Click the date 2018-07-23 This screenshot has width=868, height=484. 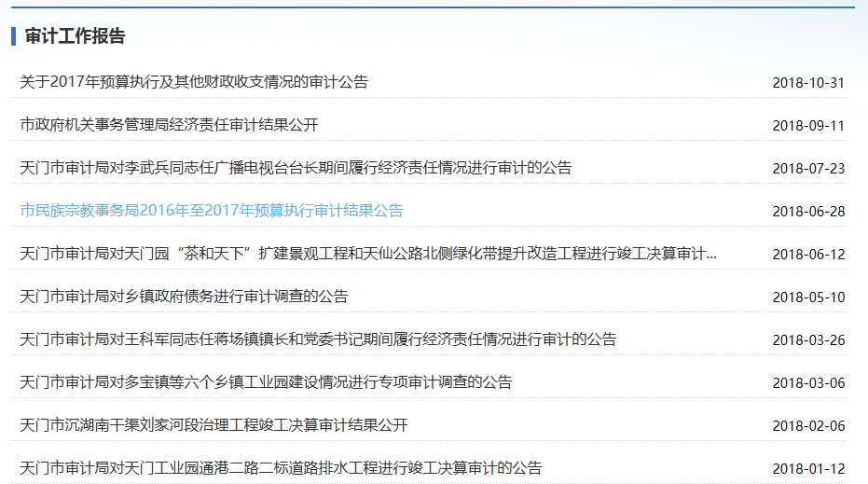[x=808, y=169]
